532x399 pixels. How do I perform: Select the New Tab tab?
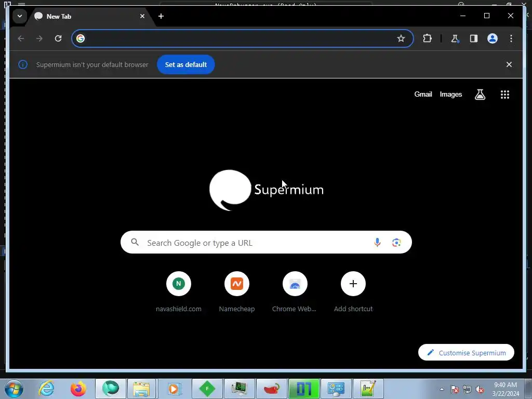click(x=89, y=16)
